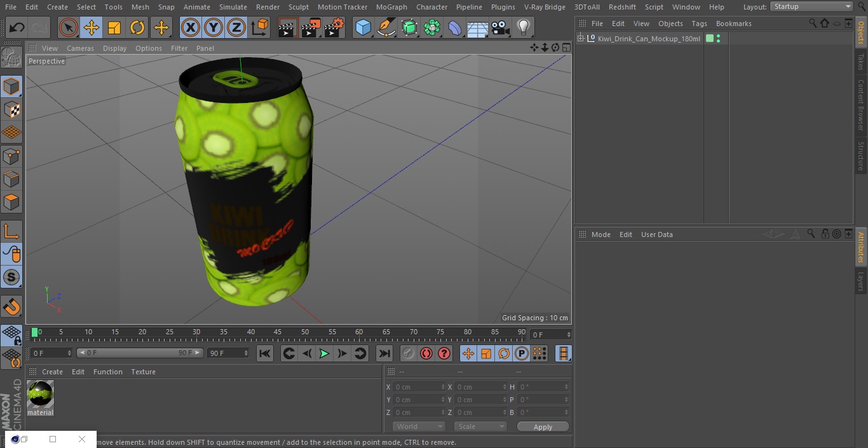This screenshot has height=448, width=868.
Task: Add a Camera object
Action: [x=501, y=28]
